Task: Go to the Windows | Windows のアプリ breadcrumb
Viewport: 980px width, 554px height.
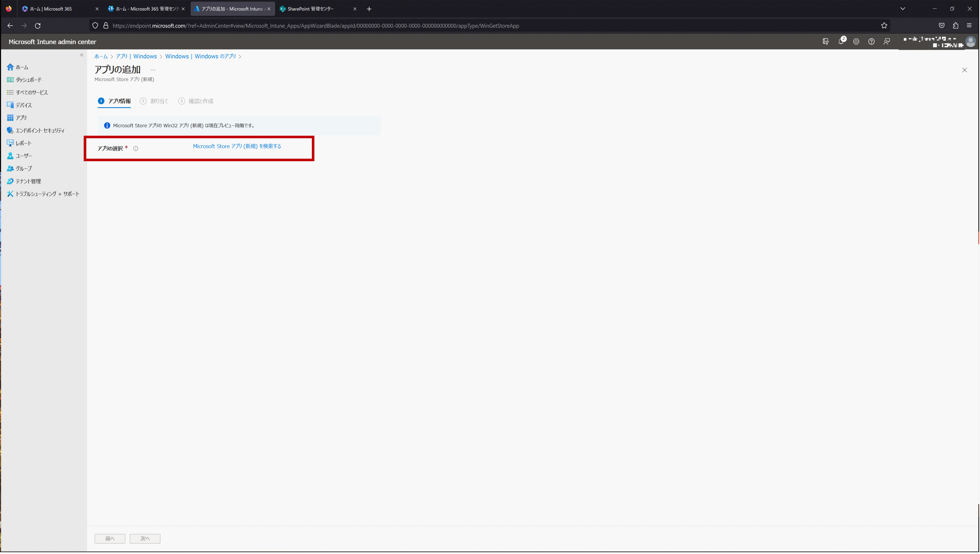Action: point(201,56)
